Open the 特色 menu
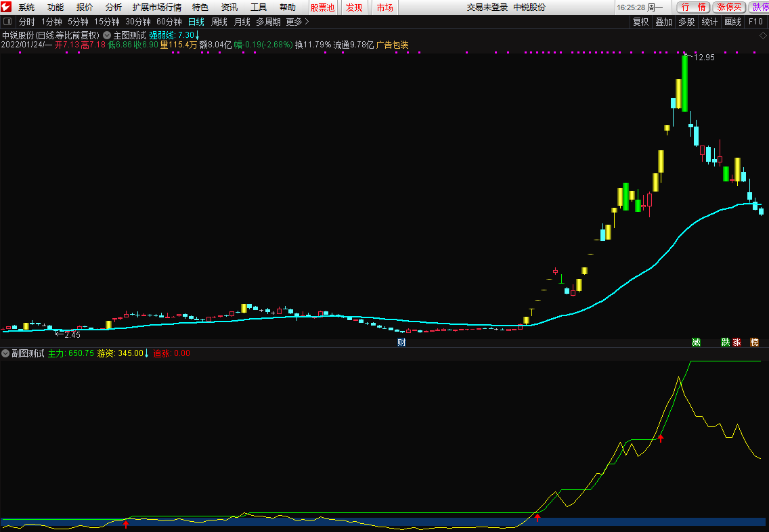Screen dimensions: 769x532 pos(200,7)
